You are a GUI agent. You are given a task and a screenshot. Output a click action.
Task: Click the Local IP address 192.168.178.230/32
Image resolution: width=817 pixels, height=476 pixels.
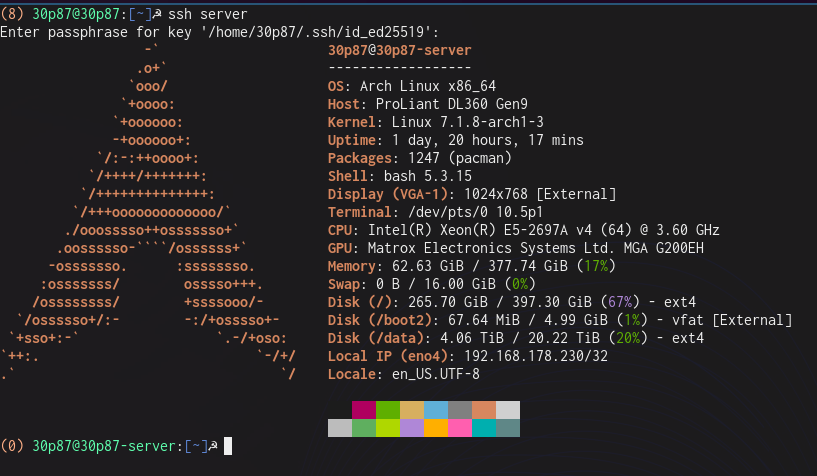536,356
